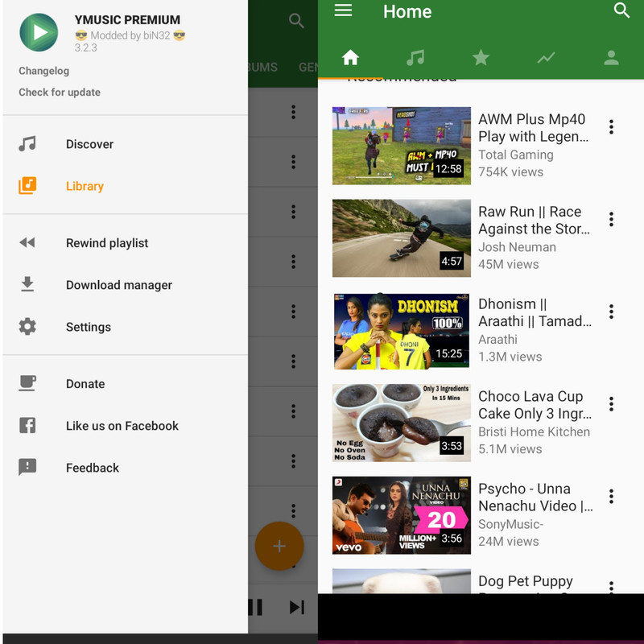This screenshot has width=644, height=644.
Task: Open second row overflow menu in Library
Action: point(293,162)
